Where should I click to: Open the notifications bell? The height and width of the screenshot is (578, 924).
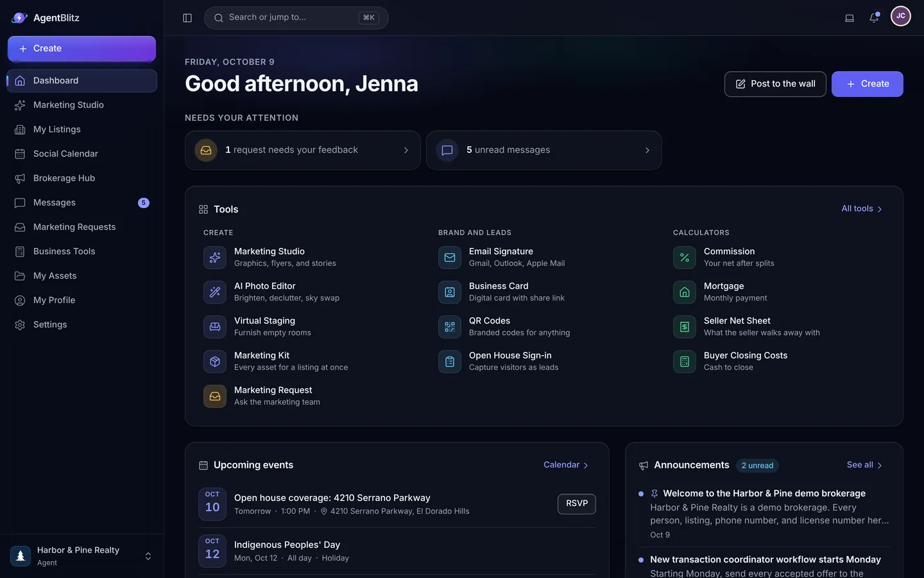[874, 17]
